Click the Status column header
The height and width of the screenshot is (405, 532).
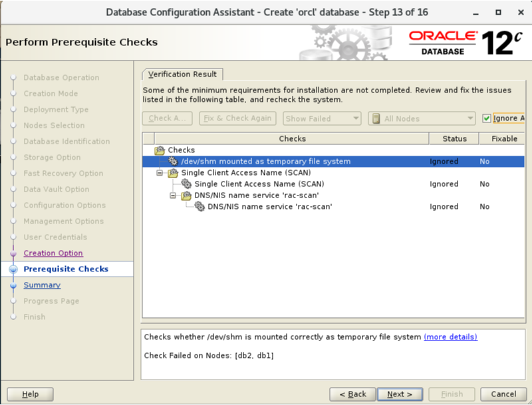click(x=454, y=138)
